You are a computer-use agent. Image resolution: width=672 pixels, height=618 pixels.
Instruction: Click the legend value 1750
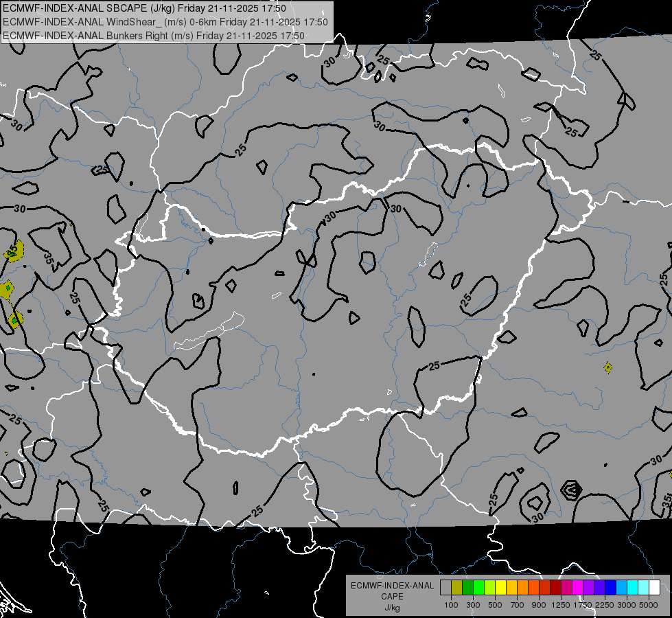click(x=583, y=605)
